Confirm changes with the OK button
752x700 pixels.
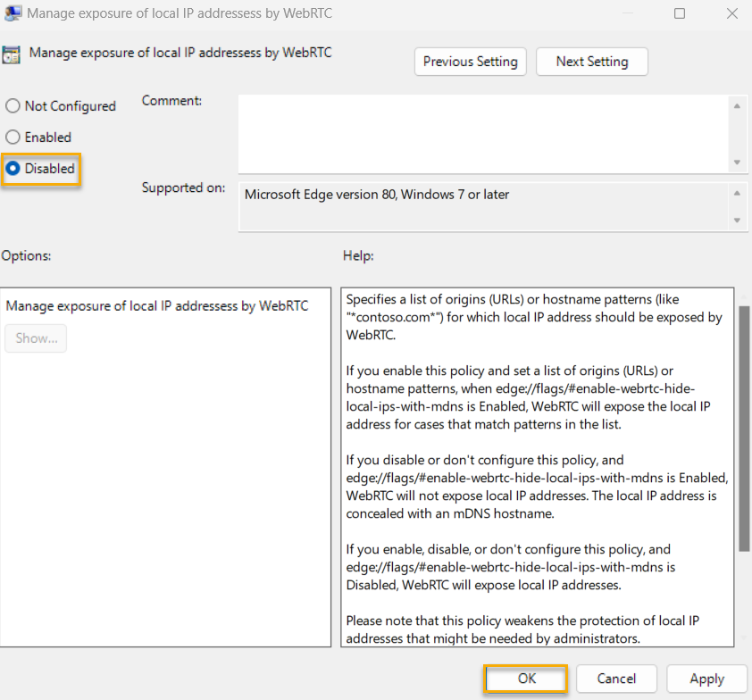[525, 679]
